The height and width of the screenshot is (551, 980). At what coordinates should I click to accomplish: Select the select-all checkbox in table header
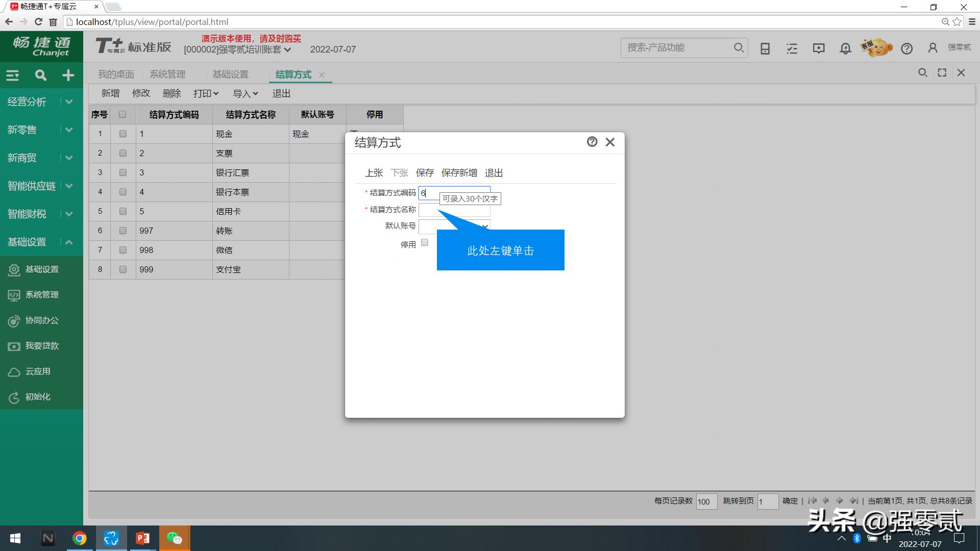click(122, 114)
